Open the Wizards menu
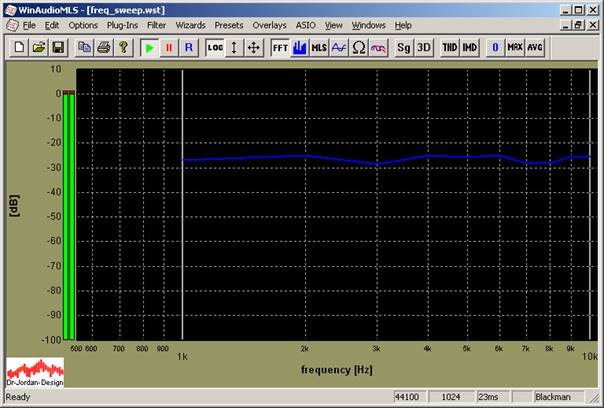The width and height of the screenshot is (604, 408). (191, 24)
